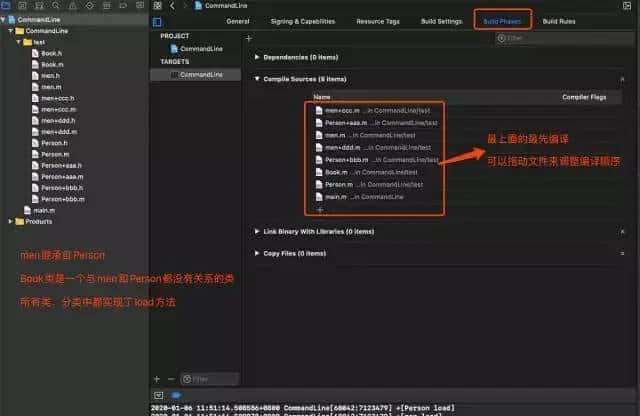Expand the Copy Files section
640x416 pixels.
[257, 253]
